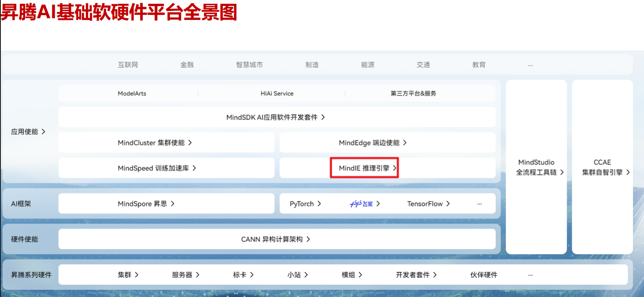Click the HiAi Service label
The height and width of the screenshot is (297, 644).
pyautogui.click(x=277, y=93)
